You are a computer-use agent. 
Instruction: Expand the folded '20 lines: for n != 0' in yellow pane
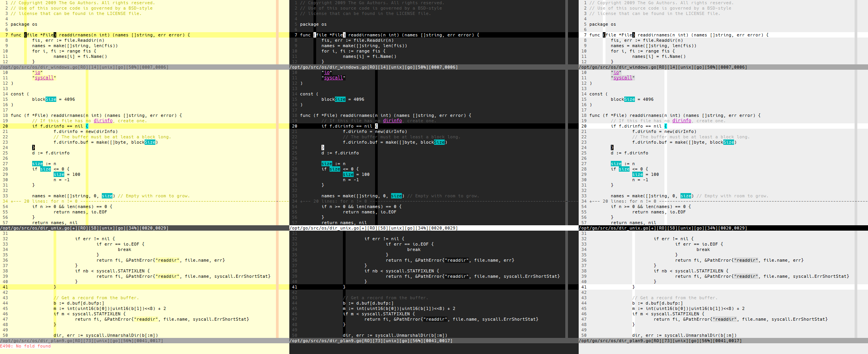coord(145,201)
